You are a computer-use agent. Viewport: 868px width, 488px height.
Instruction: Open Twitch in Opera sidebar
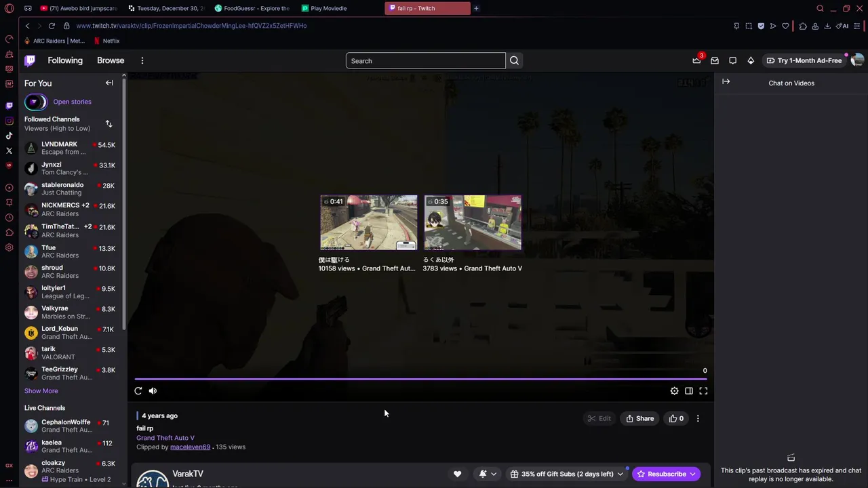(x=9, y=106)
